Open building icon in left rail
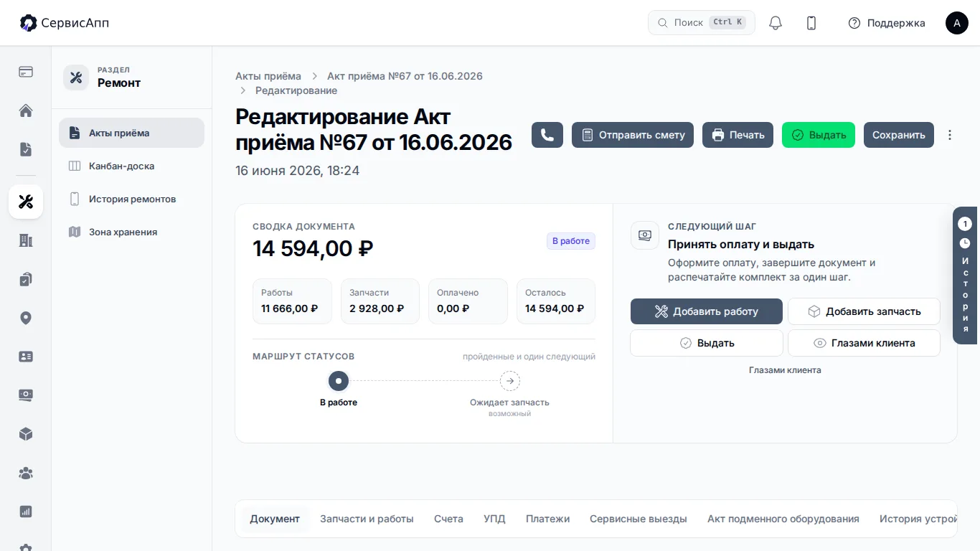The image size is (980, 551). [x=26, y=240]
